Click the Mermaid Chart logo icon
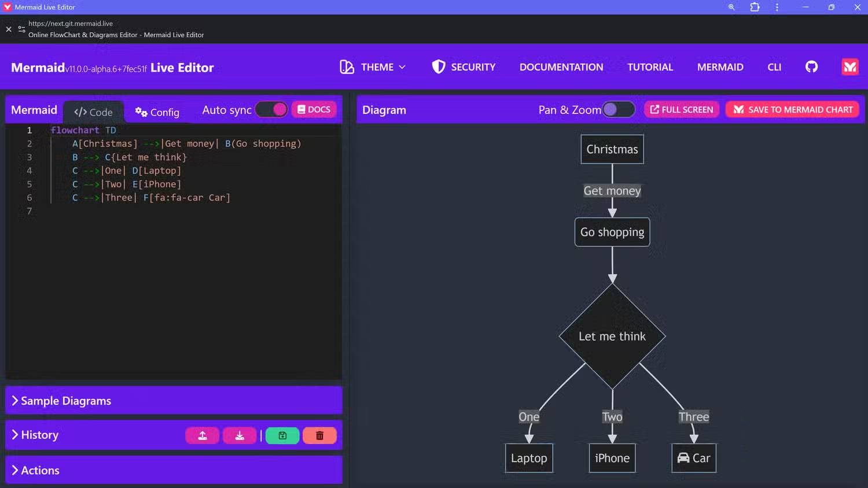868x488 pixels. click(x=850, y=67)
